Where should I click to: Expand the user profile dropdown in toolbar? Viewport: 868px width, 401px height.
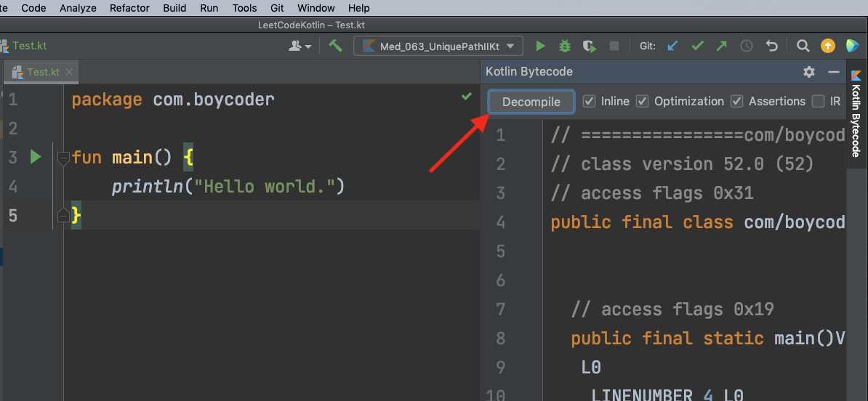[300, 46]
